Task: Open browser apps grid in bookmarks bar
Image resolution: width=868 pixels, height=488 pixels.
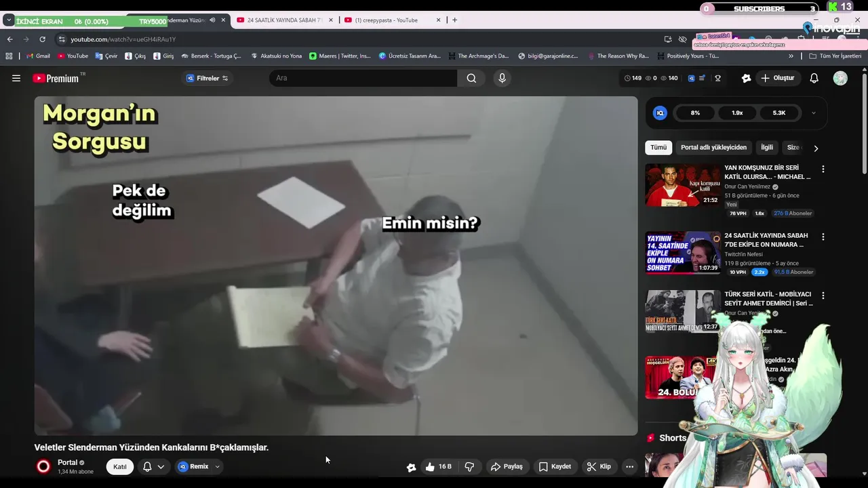Action: [x=9, y=56]
